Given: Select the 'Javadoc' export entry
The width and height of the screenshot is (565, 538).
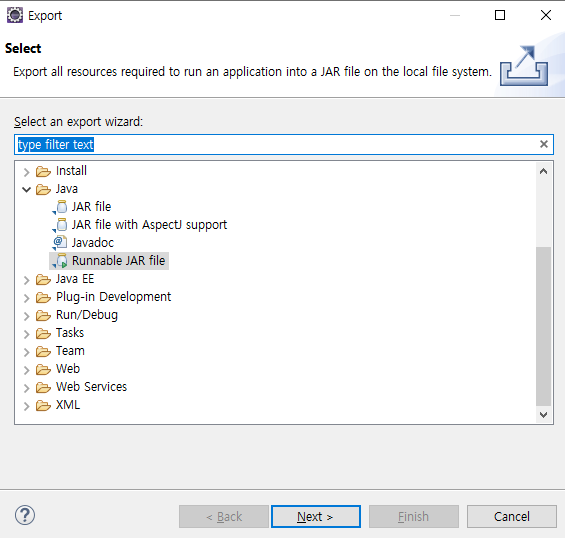Looking at the screenshot, I should tap(93, 243).
